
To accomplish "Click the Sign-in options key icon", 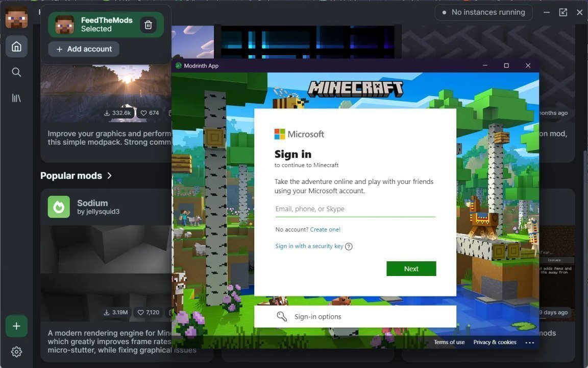I will pyautogui.click(x=282, y=316).
